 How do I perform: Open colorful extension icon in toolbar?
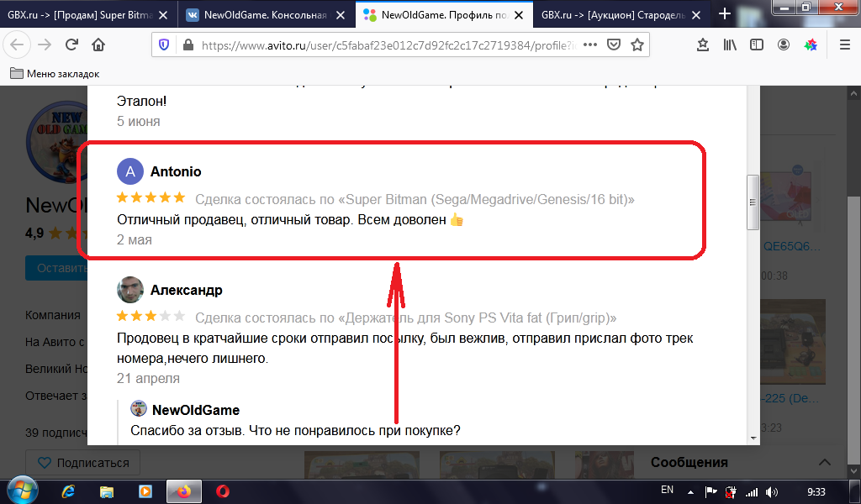[811, 45]
